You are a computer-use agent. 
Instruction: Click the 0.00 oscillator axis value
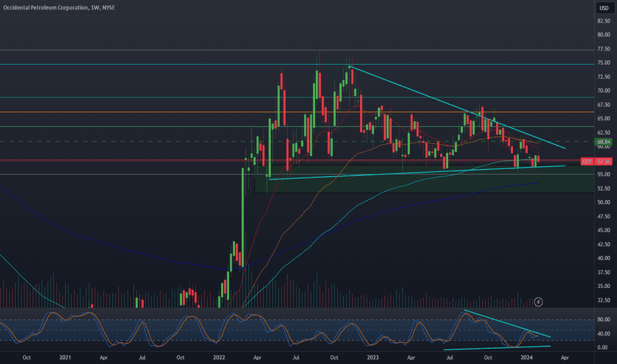pyautogui.click(x=602, y=347)
